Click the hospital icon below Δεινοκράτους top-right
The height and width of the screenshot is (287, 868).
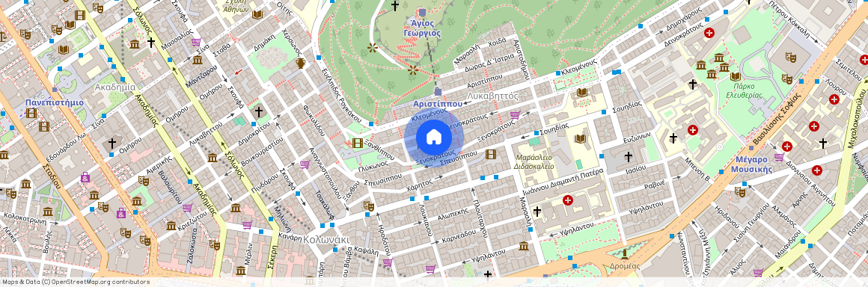(709, 33)
